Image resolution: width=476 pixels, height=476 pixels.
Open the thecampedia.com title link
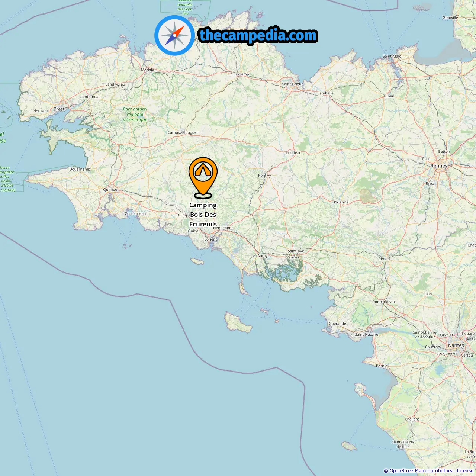[258, 35]
